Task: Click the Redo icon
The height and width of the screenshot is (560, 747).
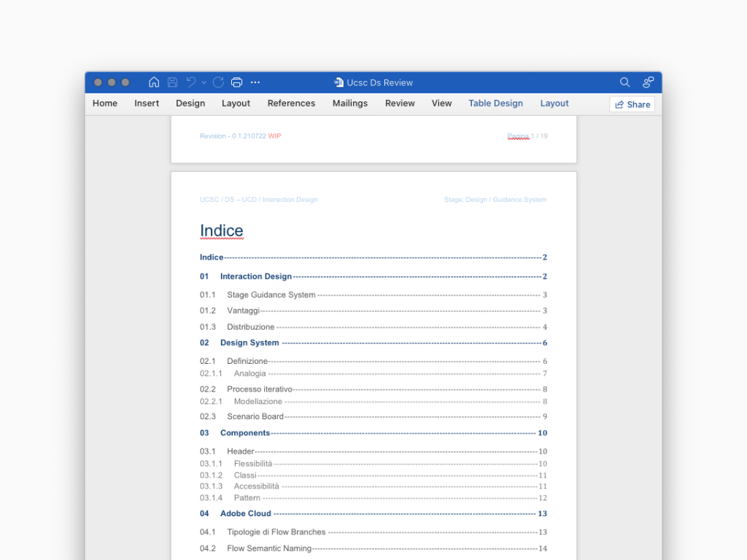Action: [218, 82]
